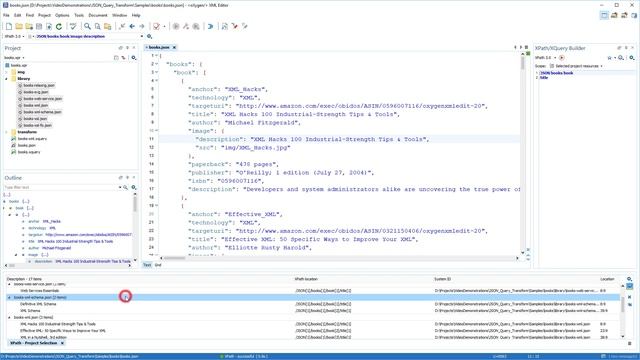
Task: Open the Window menu
Action: 120,15
